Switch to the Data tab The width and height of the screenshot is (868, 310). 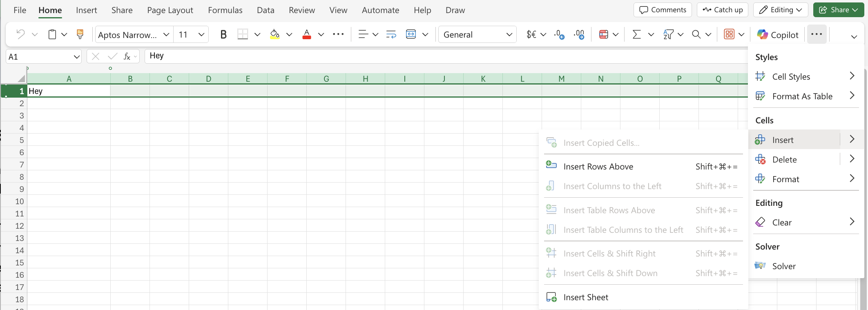pyautogui.click(x=266, y=10)
